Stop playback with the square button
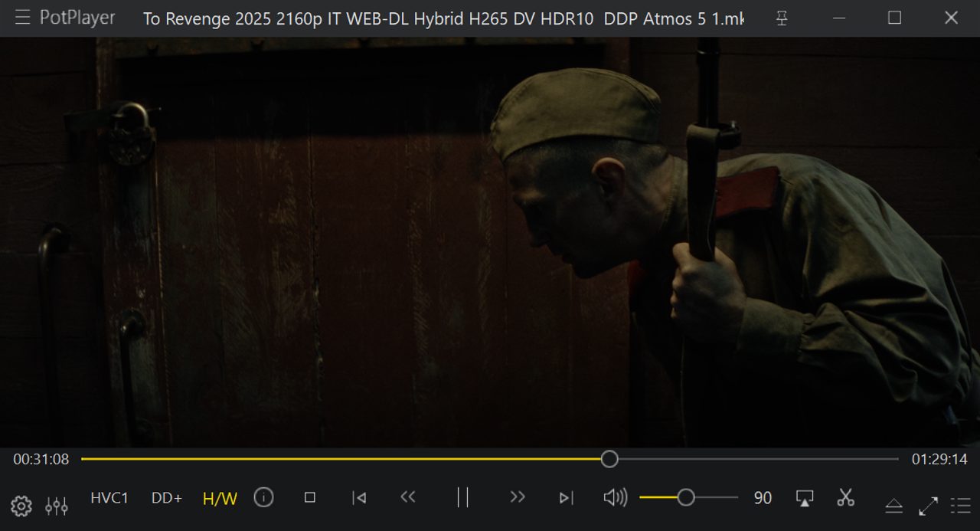The height and width of the screenshot is (531, 980). (309, 497)
